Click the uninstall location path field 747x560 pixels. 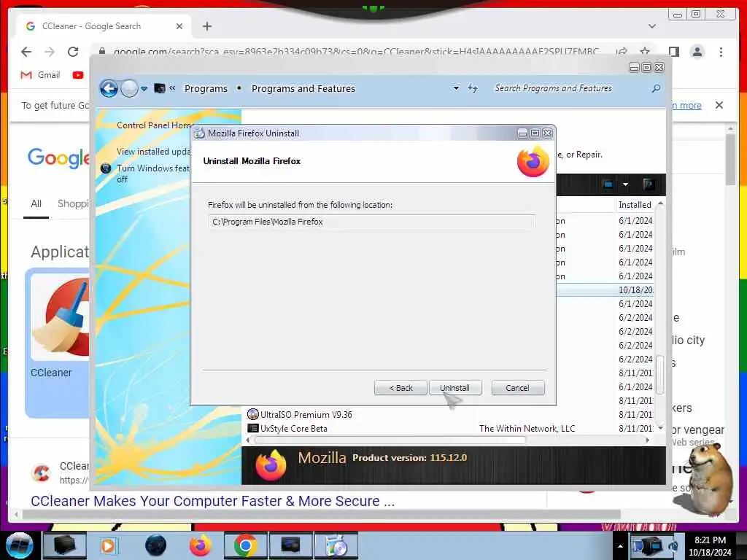(x=371, y=222)
